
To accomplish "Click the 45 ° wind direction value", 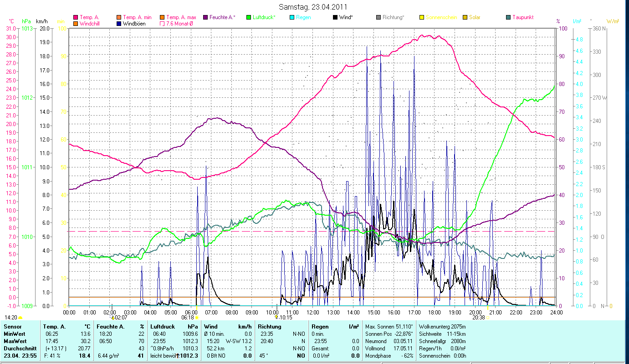I will [263, 356].
